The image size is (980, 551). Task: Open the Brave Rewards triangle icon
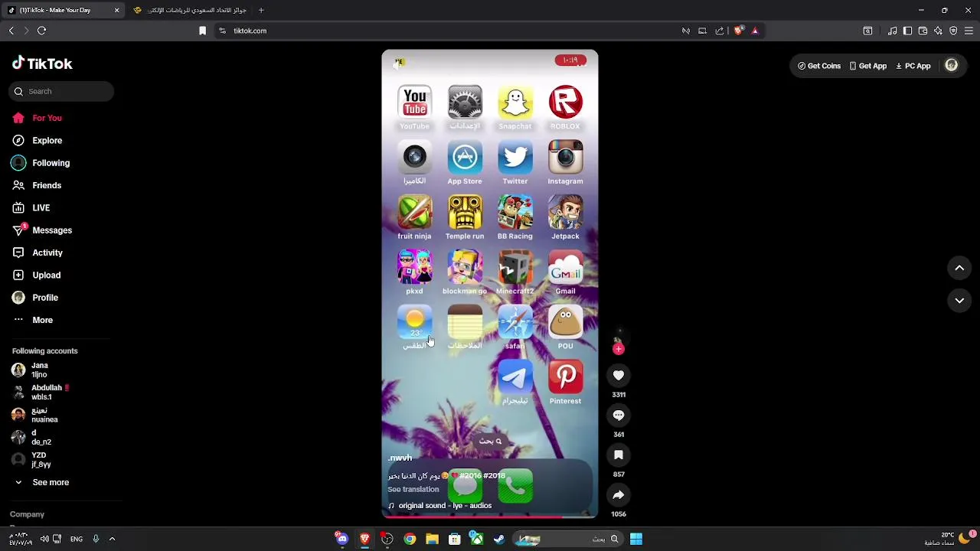pyautogui.click(x=755, y=31)
